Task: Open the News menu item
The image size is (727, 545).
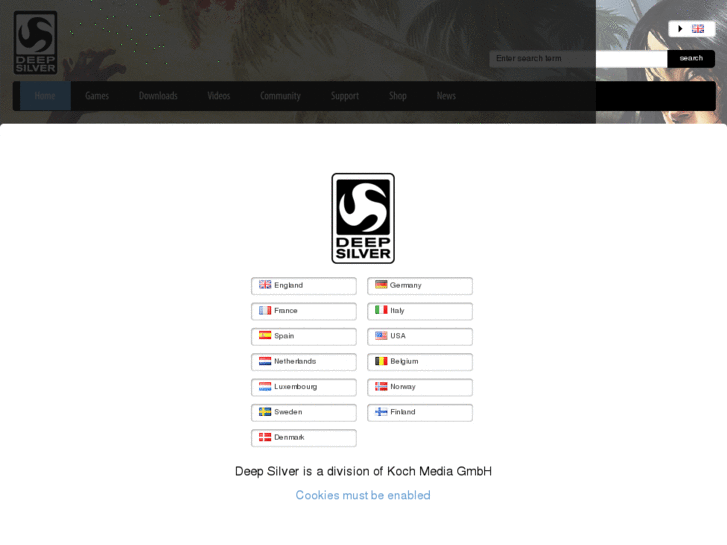Action: coord(446,96)
